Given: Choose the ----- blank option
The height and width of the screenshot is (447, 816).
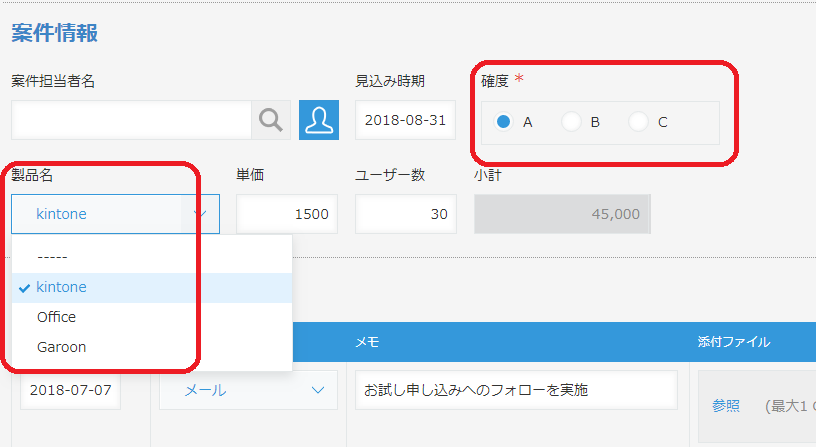Looking at the screenshot, I should (152, 257).
